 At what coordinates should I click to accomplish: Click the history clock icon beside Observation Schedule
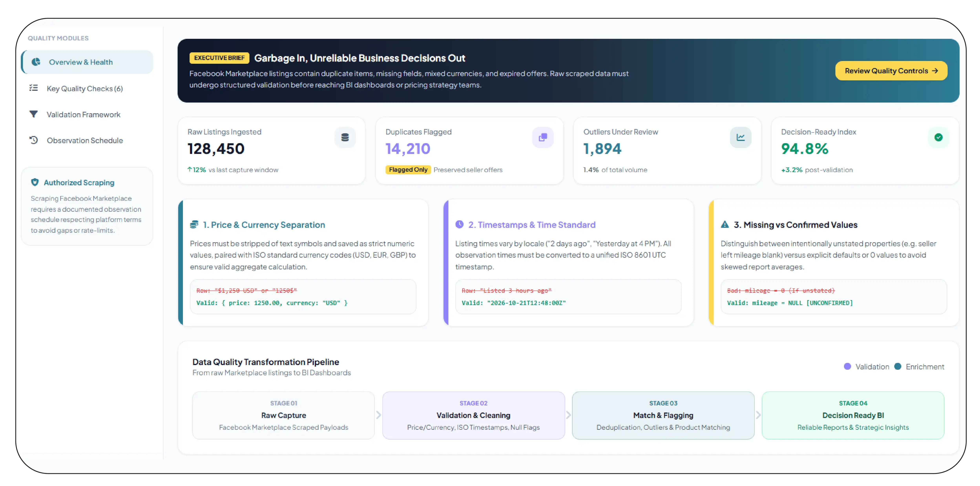point(34,140)
